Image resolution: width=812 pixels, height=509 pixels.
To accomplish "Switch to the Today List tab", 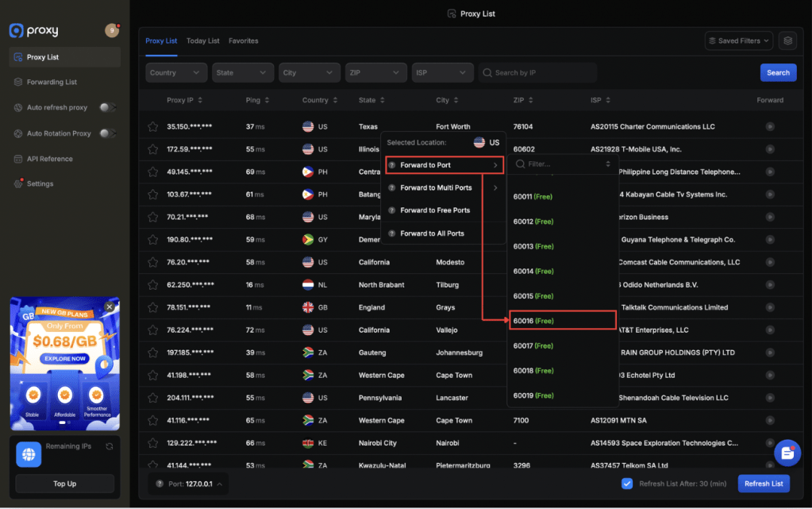I will click(202, 40).
